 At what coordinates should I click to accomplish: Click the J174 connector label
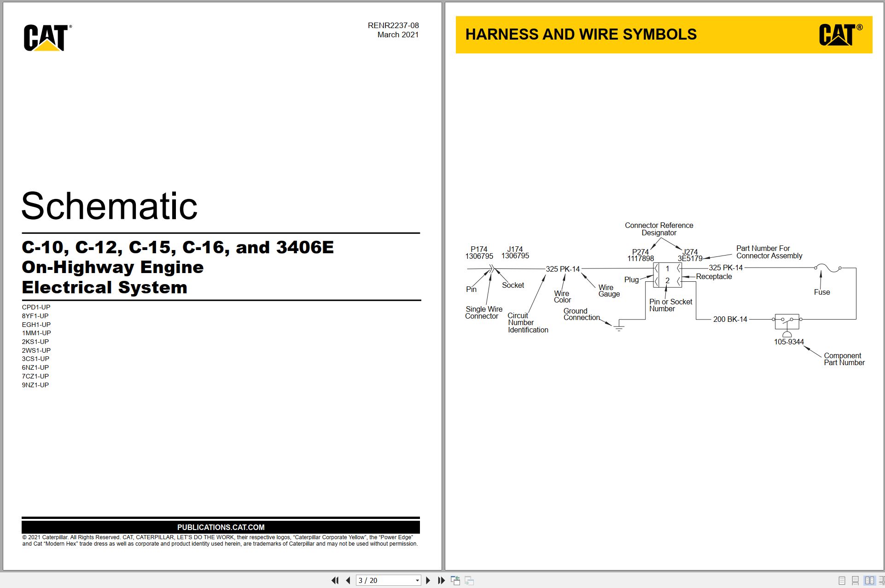[x=515, y=249]
